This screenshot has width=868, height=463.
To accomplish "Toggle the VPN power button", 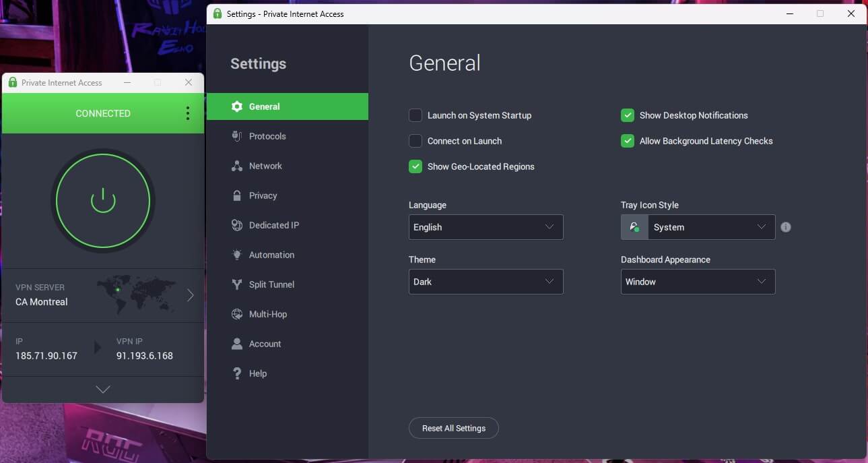I will [103, 201].
